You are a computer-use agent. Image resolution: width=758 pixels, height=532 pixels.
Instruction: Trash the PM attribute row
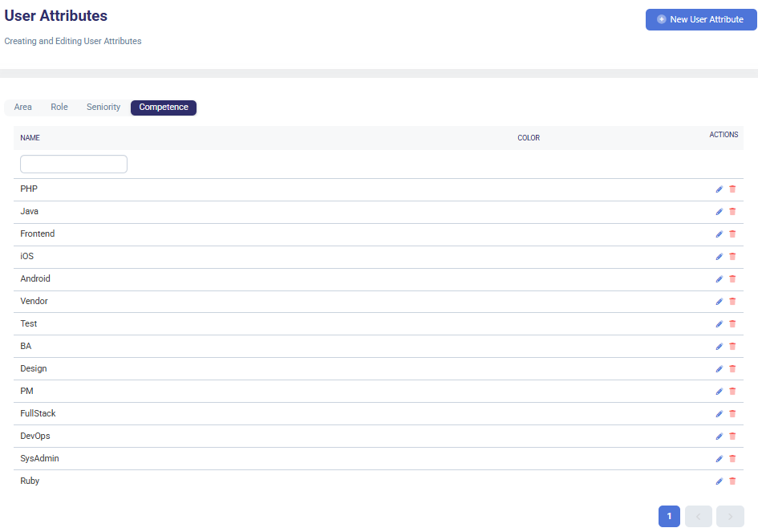tap(732, 392)
